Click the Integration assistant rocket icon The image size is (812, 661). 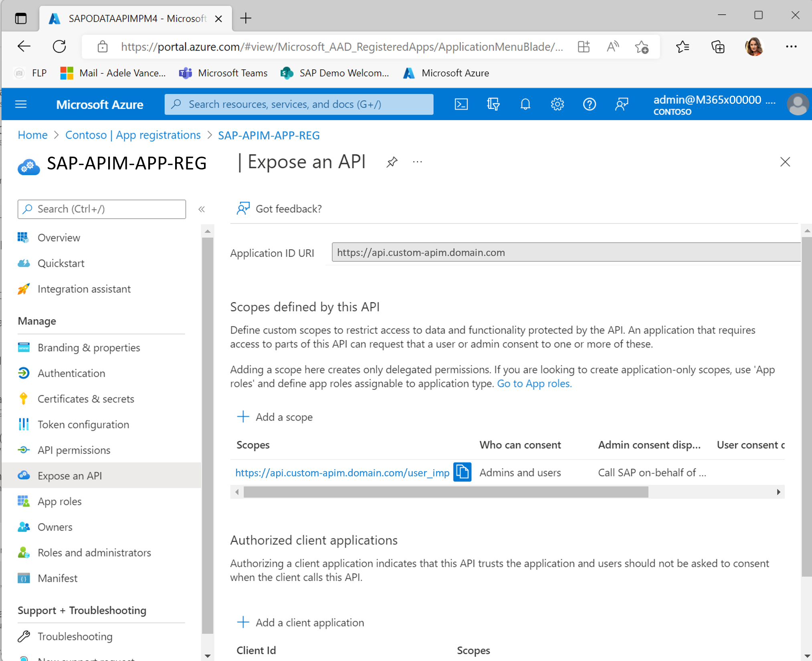(x=25, y=289)
